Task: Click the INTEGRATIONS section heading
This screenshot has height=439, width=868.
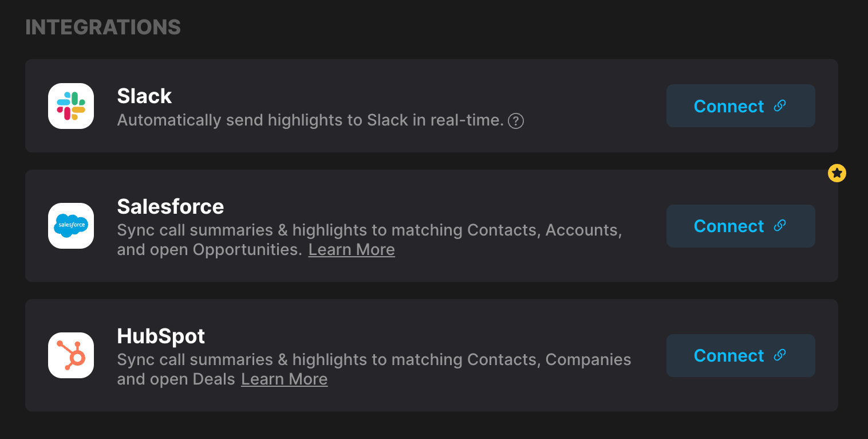Action: tap(103, 27)
